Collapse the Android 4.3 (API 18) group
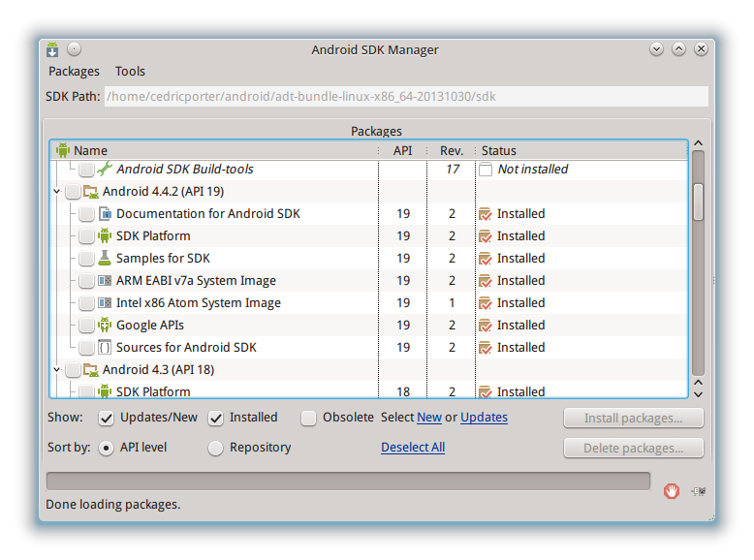 57,370
